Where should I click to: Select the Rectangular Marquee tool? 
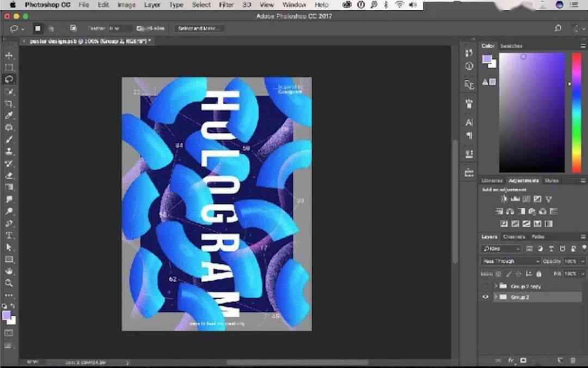[x=9, y=68]
